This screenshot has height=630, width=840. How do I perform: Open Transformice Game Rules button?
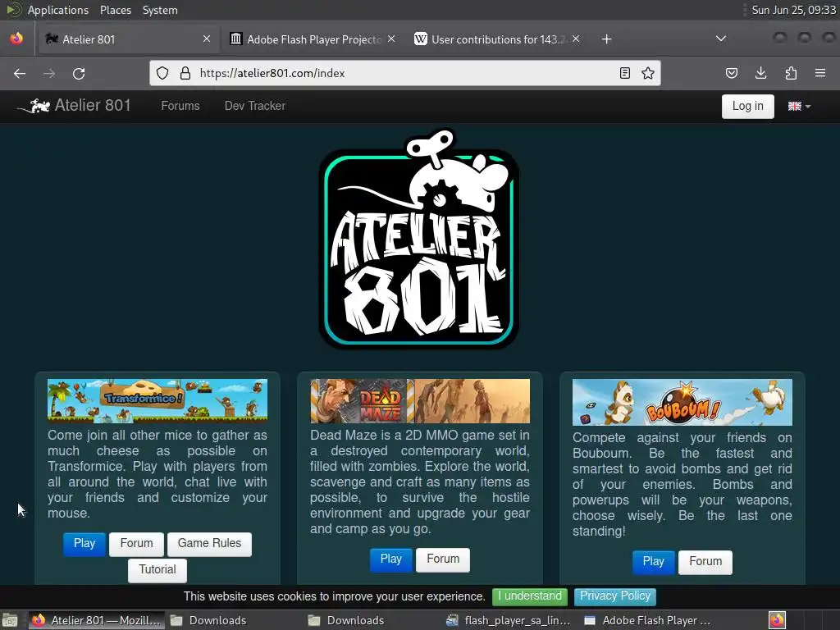pos(209,544)
